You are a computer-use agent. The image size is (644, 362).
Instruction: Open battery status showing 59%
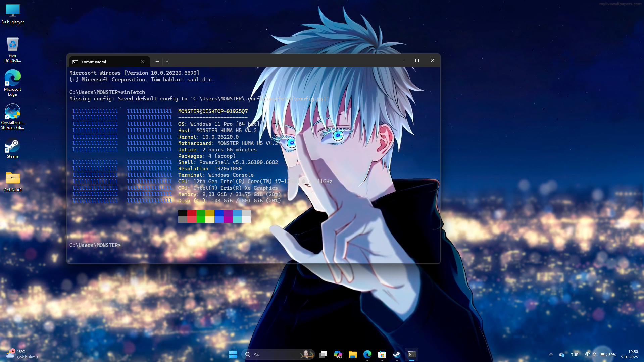click(x=608, y=354)
